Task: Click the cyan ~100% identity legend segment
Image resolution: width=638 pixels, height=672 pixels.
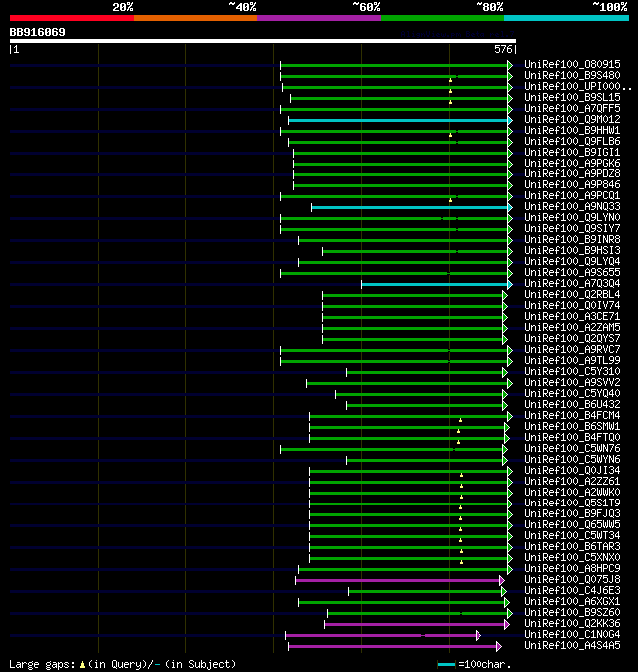Action: tap(566, 18)
